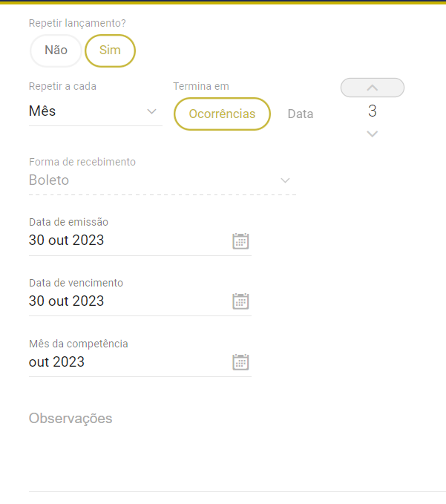Screen dimensions: 446x504
Task: Open the calendar picker for Mês da competência
Action: [x=240, y=361]
